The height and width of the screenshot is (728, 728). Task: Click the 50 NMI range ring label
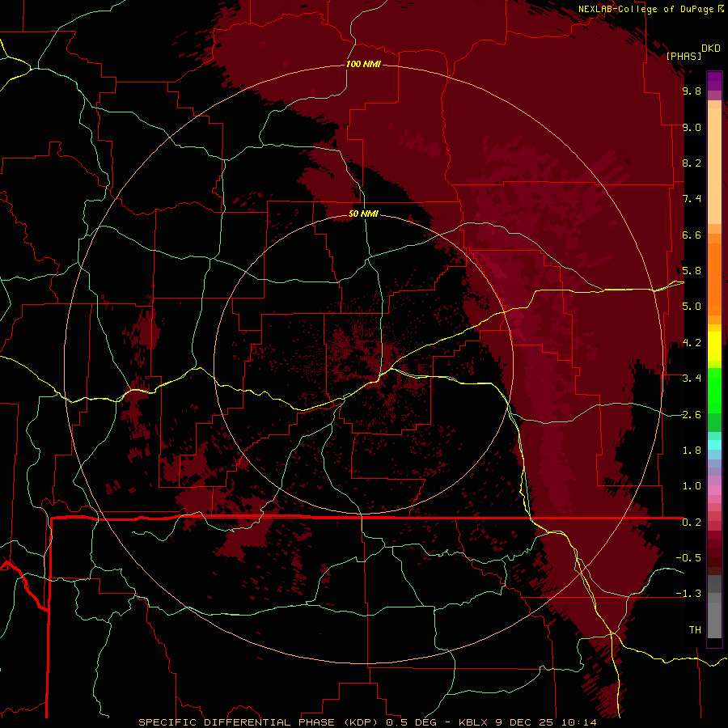363,214
